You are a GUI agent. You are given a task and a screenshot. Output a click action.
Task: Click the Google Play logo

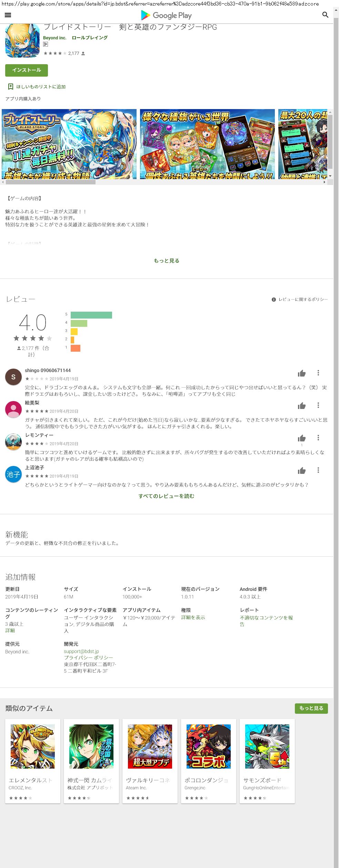(x=166, y=15)
